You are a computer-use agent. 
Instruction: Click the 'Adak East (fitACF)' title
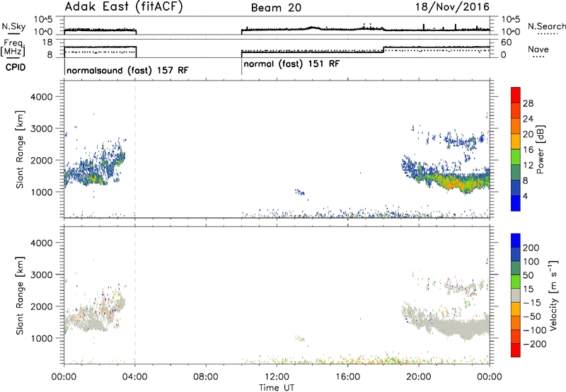[x=123, y=7]
